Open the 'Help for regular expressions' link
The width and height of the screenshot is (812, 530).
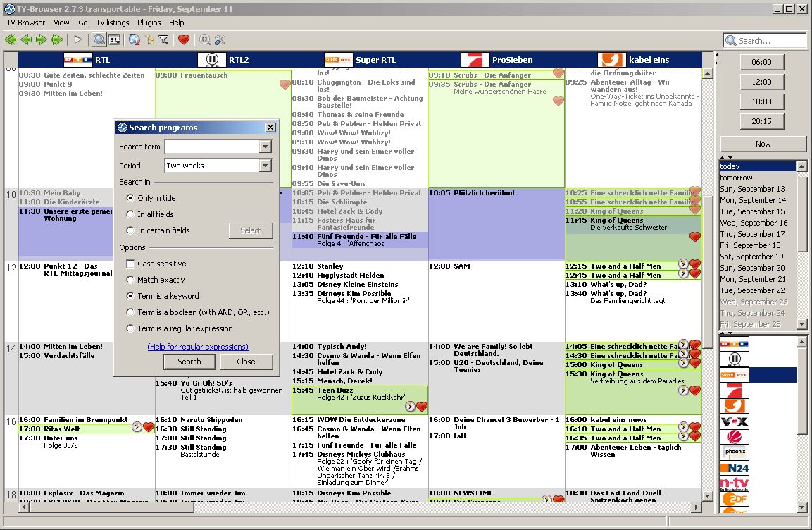click(198, 347)
